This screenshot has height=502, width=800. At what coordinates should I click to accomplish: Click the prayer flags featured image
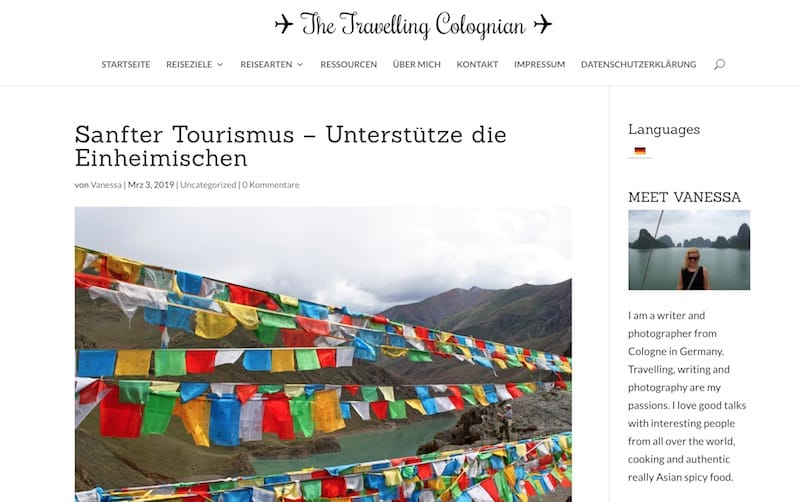(323, 354)
